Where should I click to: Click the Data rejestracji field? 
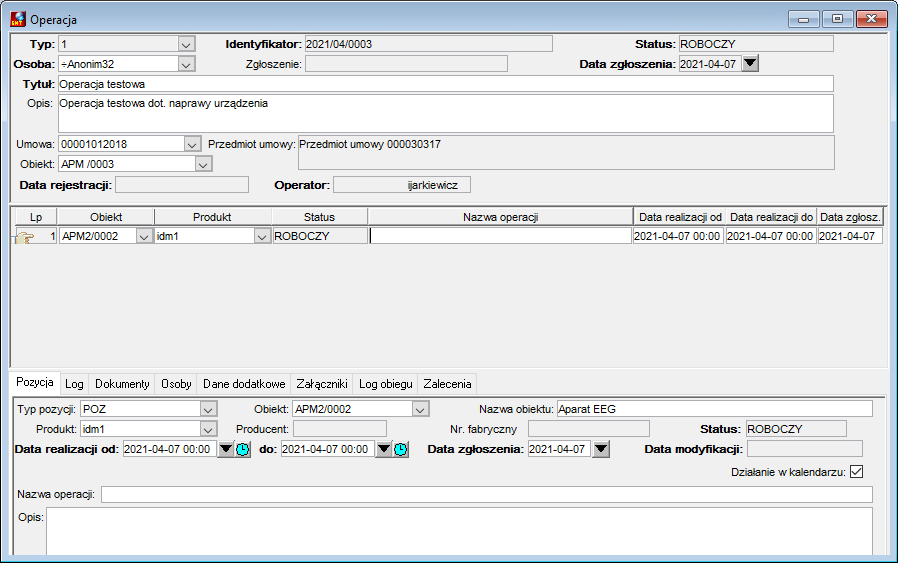(x=182, y=185)
